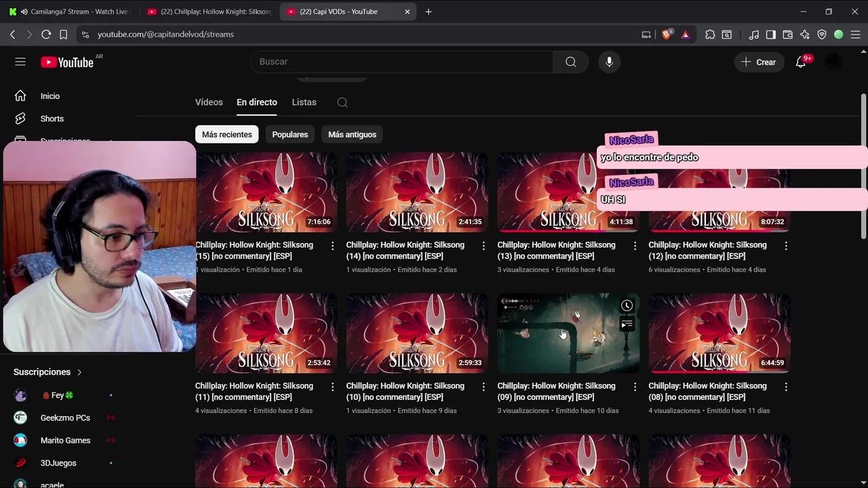Click the browser back arrow
Viewport: 868px width, 488px height.
12,35
